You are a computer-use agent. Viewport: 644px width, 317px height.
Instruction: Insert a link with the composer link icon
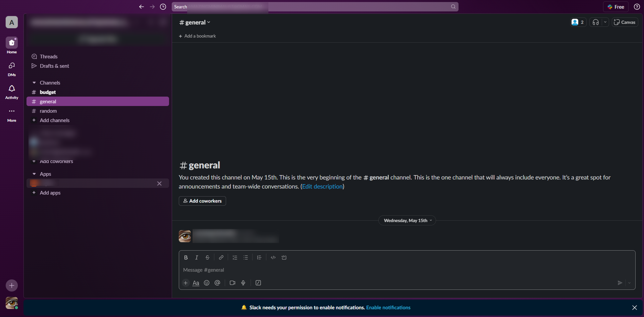click(221, 258)
